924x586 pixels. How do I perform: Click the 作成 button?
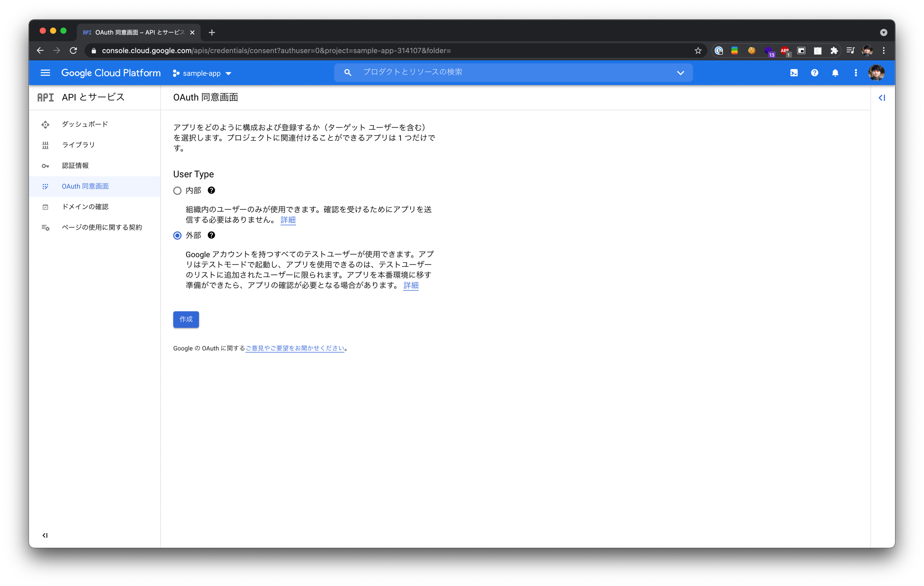click(186, 319)
